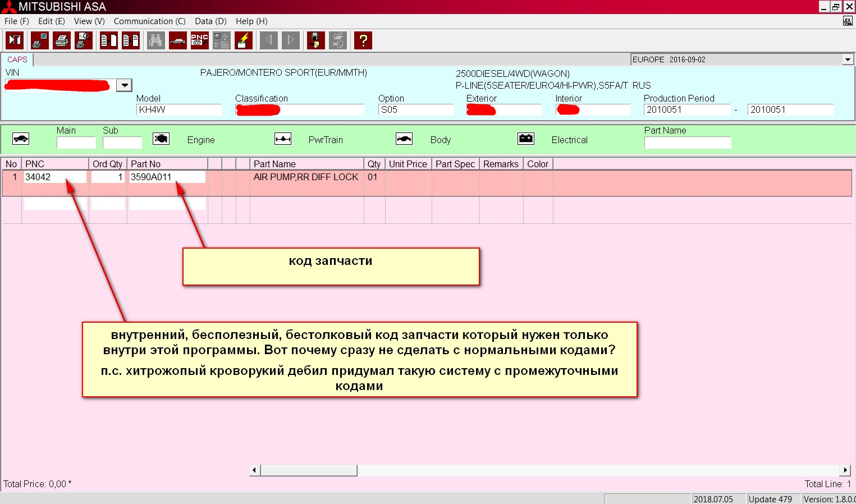Viewport: 856px width, 504px height.
Task: Click the Electrical label
Action: (570, 140)
